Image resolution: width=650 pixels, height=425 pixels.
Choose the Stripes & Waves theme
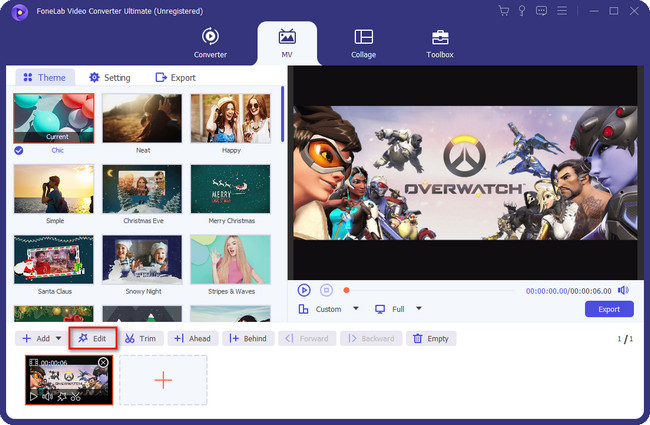tap(230, 260)
